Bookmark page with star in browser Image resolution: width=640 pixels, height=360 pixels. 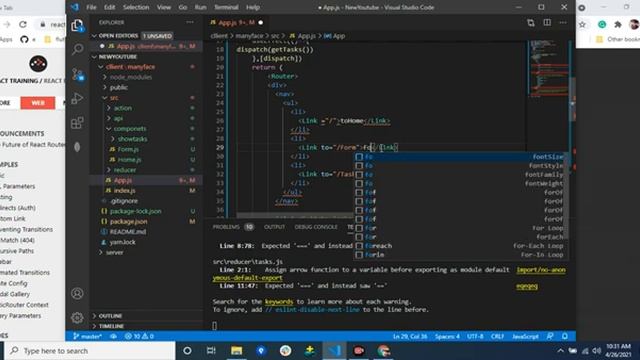click(582, 24)
